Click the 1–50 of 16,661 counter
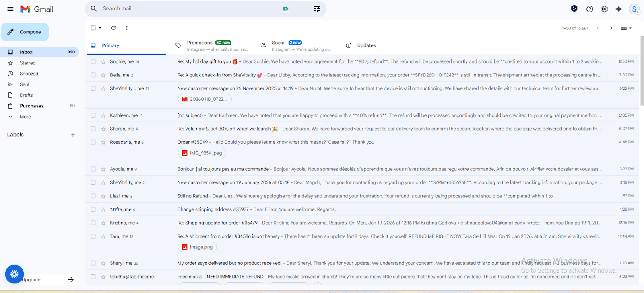This screenshot has width=644, height=293. click(x=575, y=28)
